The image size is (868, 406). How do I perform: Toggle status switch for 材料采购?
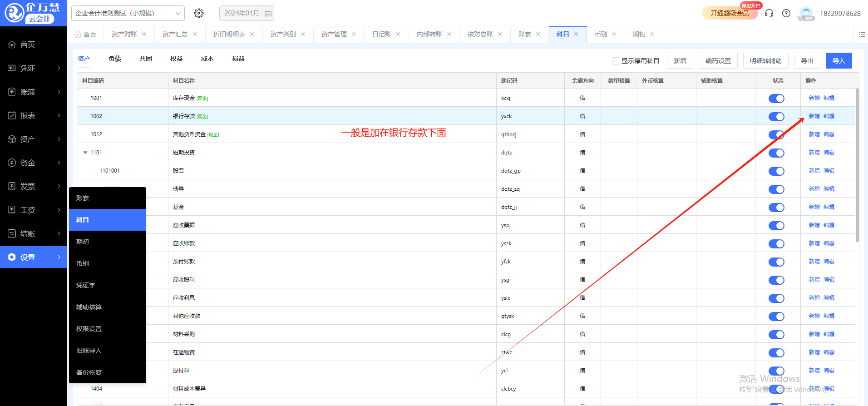coord(776,335)
